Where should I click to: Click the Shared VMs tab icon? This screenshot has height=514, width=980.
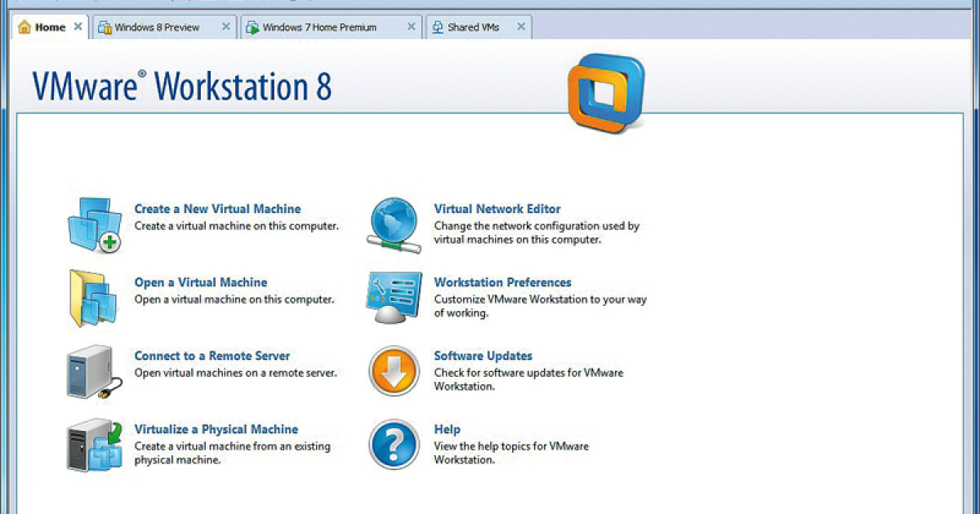[437, 28]
